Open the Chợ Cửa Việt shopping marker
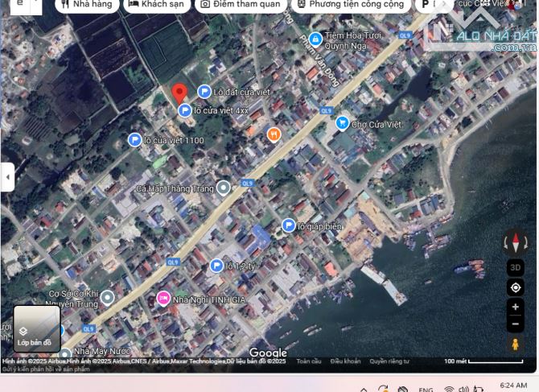 pos(343,124)
